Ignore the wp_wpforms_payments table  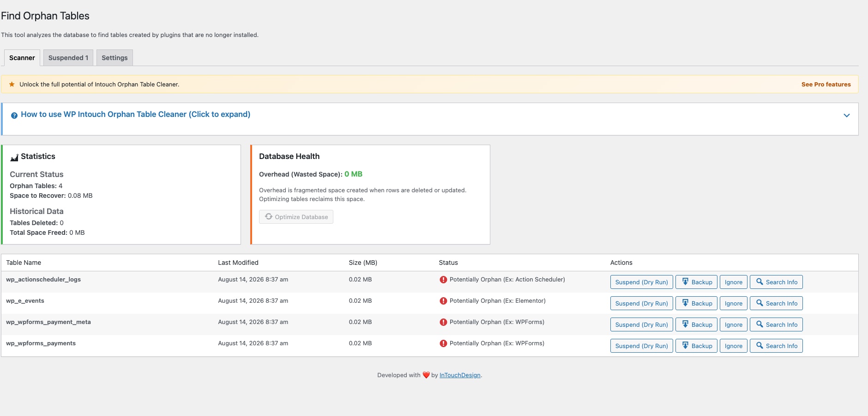coord(734,346)
